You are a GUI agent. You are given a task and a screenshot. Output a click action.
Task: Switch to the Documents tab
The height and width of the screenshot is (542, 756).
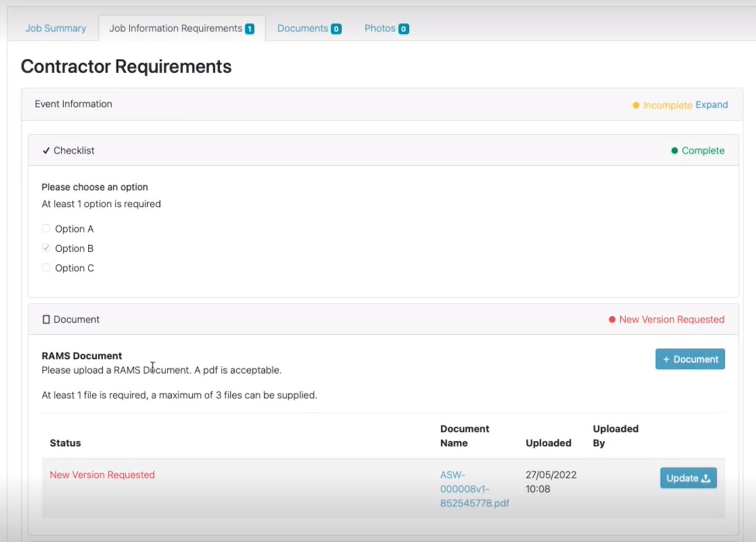click(309, 28)
